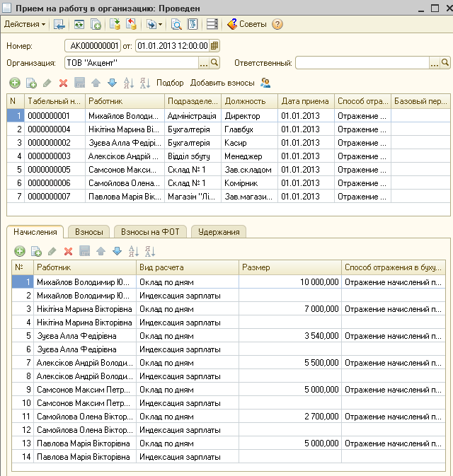This screenshot has width=453, height=476.
Task: Select accrual row 8 Индексация зарплаты cell
Action: tap(187, 376)
